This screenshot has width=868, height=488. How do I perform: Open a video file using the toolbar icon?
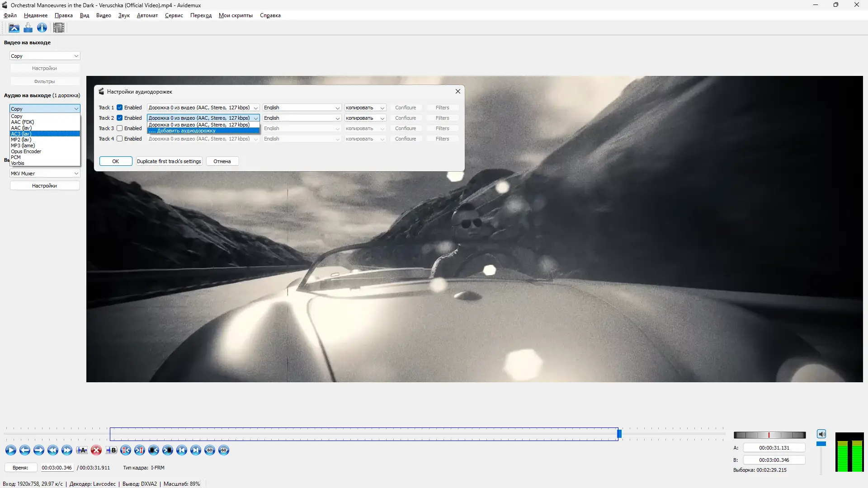tap(14, 28)
